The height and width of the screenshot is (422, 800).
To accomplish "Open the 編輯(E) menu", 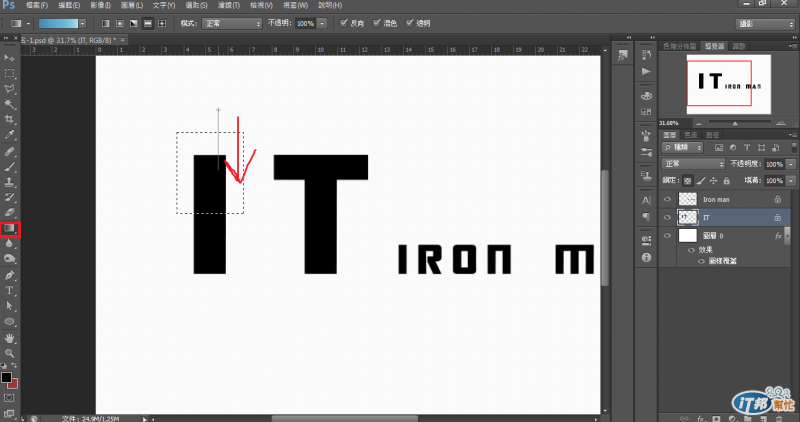I will pos(69,5).
